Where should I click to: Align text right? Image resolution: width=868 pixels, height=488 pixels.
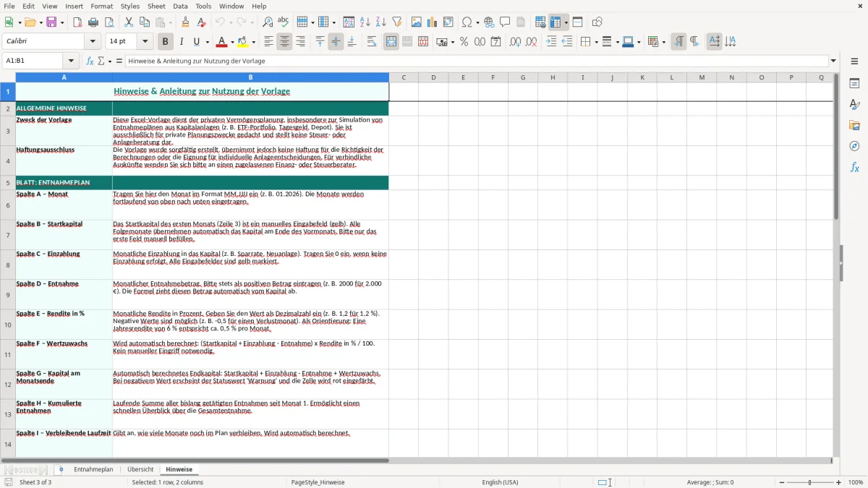click(300, 42)
